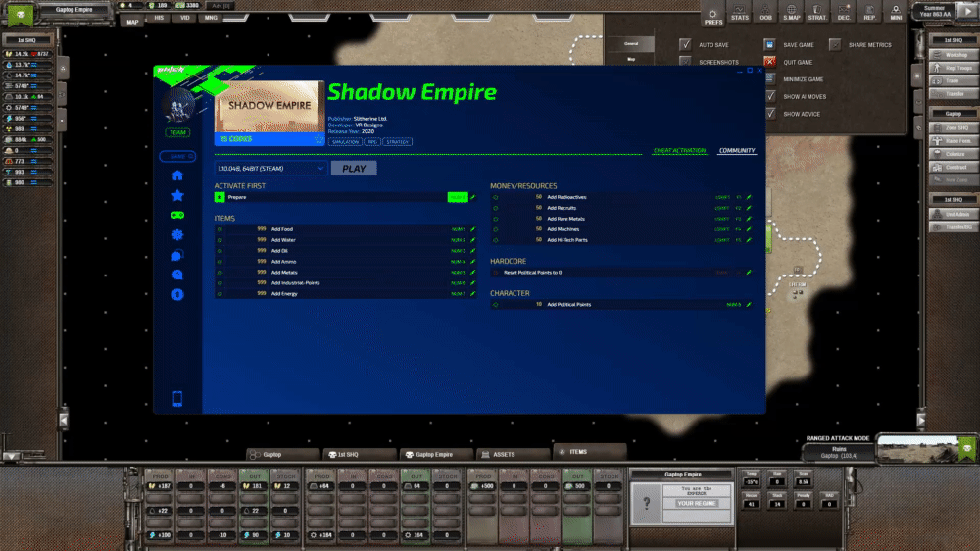The image size is (980, 551).
Task: Click the Add Machines value 50
Action: (538, 229)
